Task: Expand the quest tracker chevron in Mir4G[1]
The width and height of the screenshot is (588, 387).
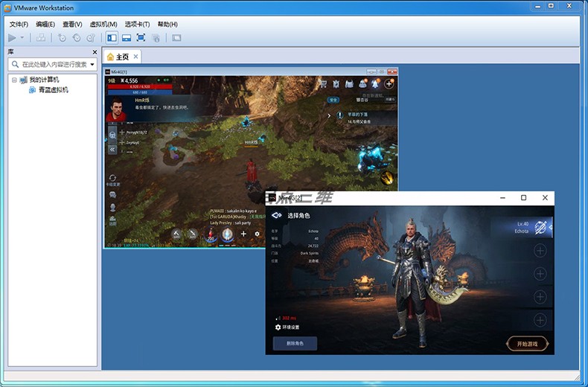Action: click(329, 116)
